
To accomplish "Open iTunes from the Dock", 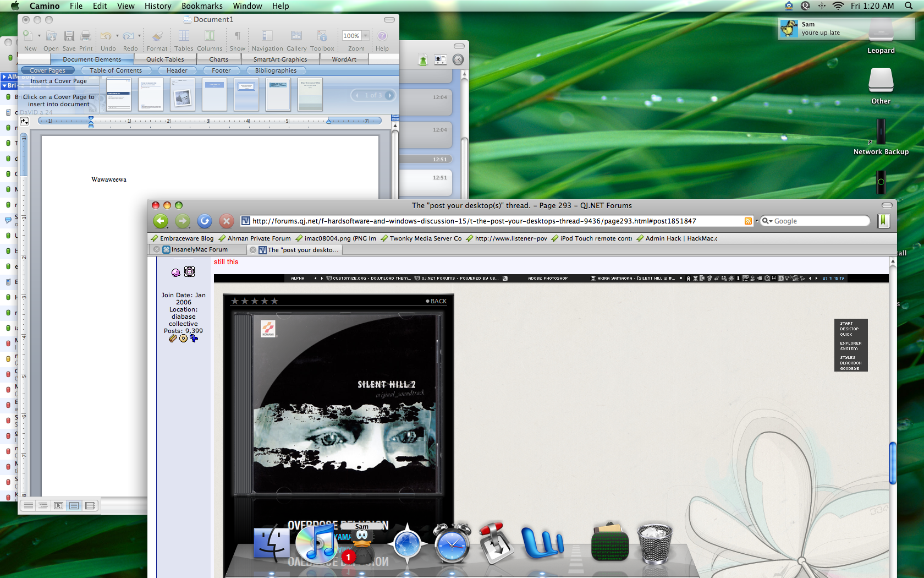I will coord(316,543).
